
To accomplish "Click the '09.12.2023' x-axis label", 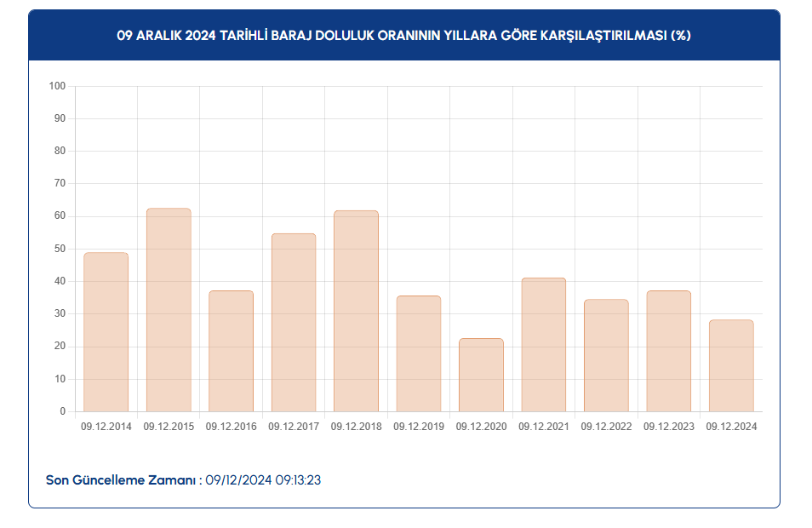I will [x=669, y=427].
